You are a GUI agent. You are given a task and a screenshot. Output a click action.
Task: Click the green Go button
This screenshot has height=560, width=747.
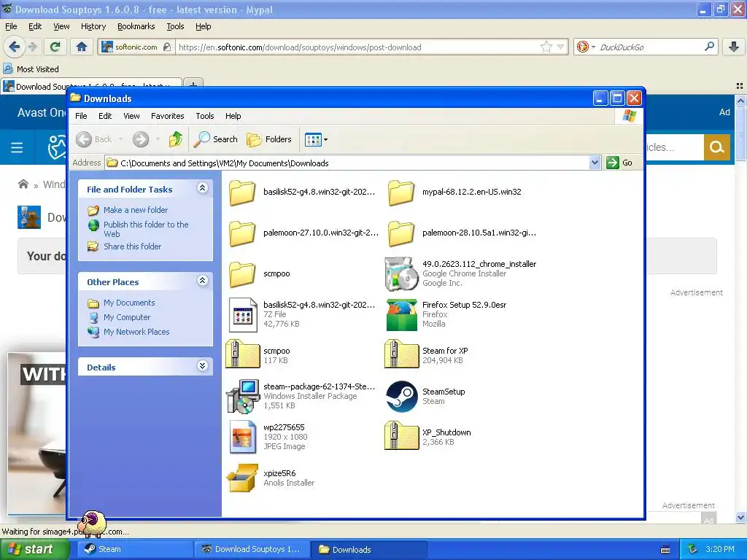pos(619,163)
